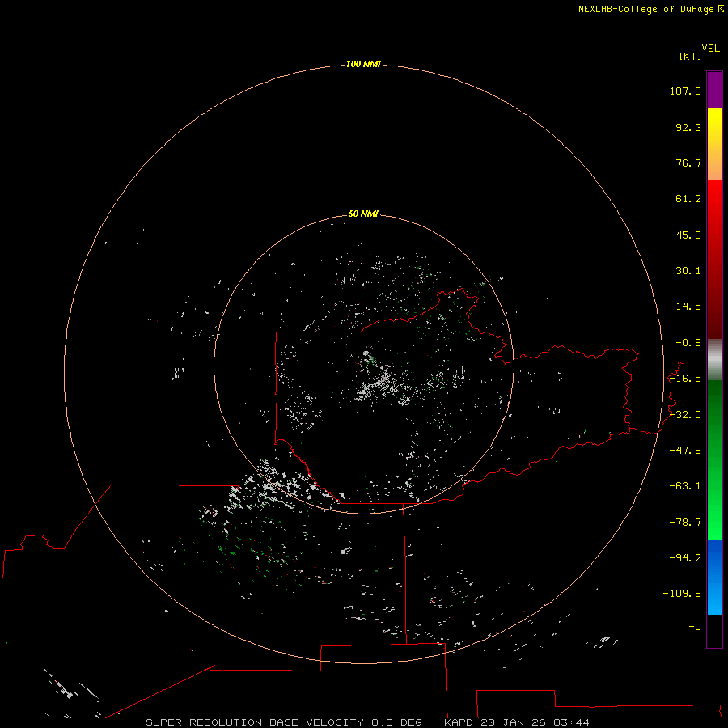Select the 14.5 value on the velocity scale

688,307
